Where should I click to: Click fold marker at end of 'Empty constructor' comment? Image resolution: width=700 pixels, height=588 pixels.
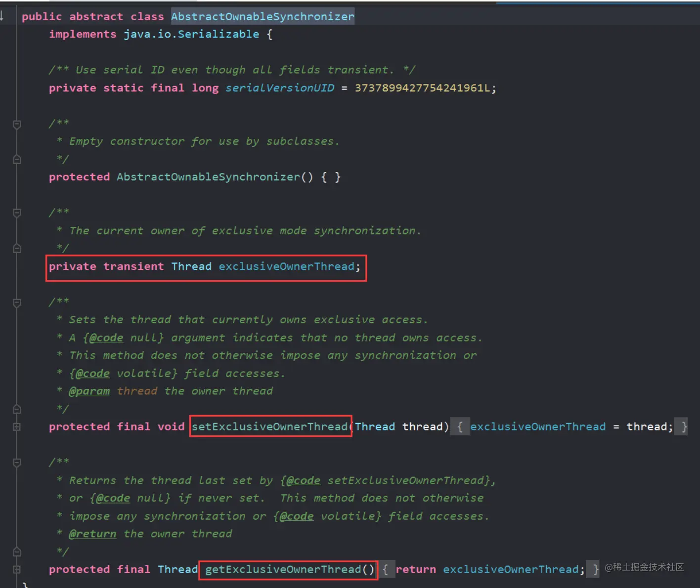(x=17, y=159)
